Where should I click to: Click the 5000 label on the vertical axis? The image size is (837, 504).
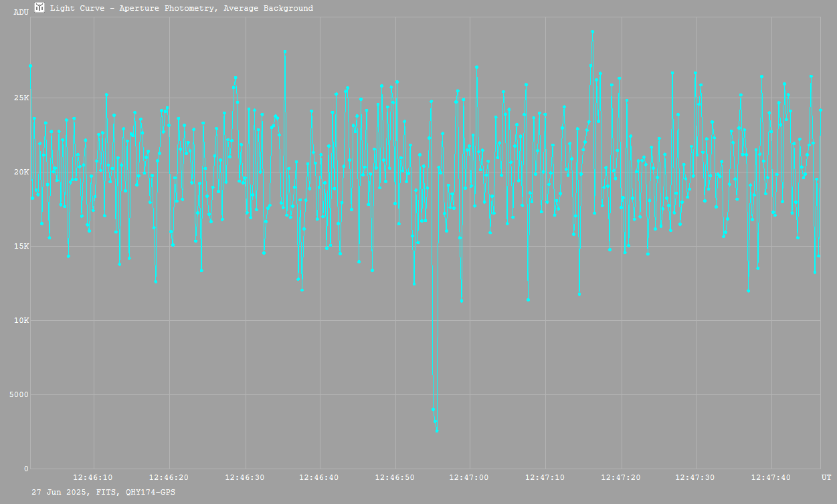click(x=18, y=395)
